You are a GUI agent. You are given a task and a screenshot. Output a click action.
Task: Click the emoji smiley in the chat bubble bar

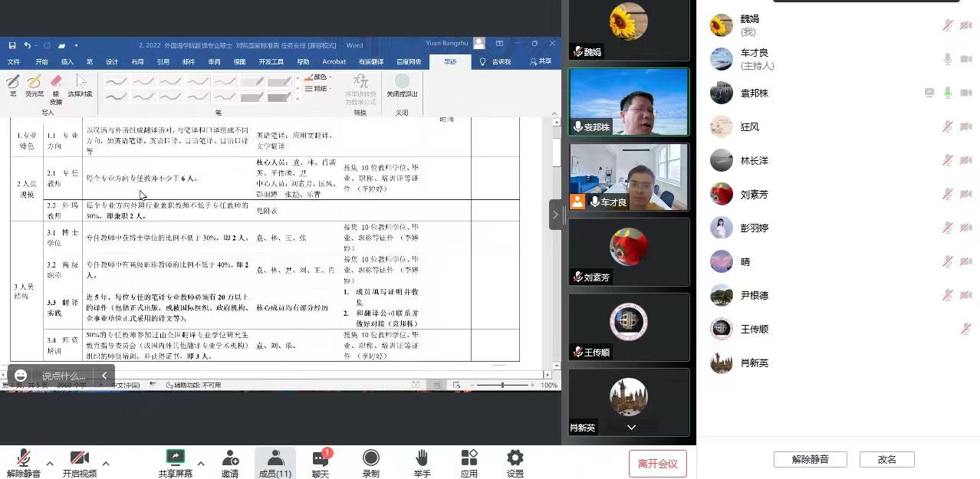coord(21,376)
